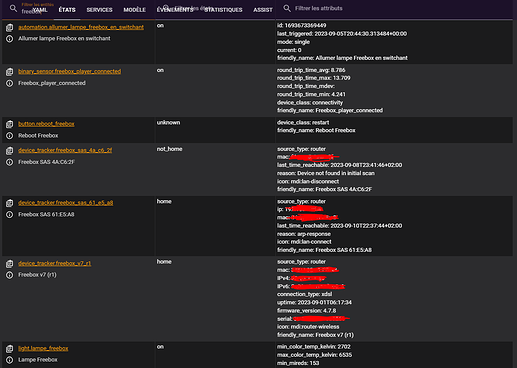517x368 pixels.
Task: Copy entity ID of button.reboot_freebox
Action: pos(9,124)
